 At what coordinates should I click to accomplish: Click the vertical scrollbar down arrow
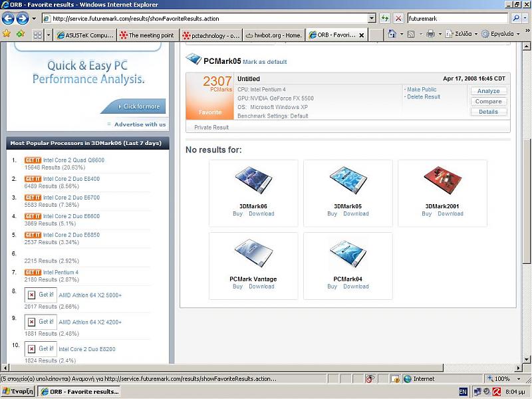tap(526, 359)
